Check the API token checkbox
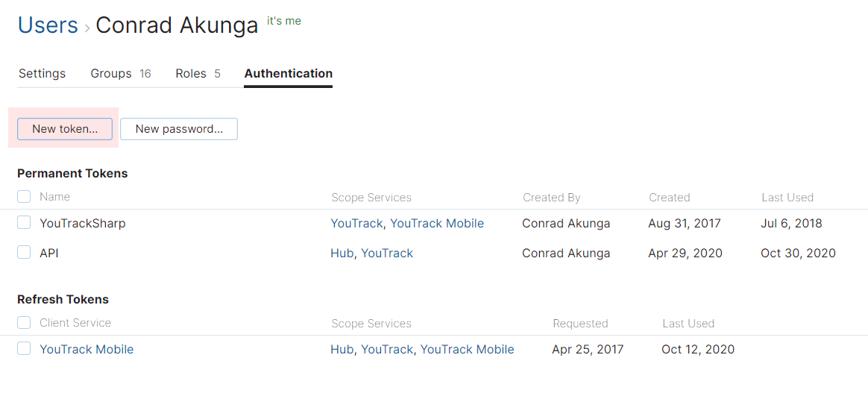The image size is (868, 393). 24,253
